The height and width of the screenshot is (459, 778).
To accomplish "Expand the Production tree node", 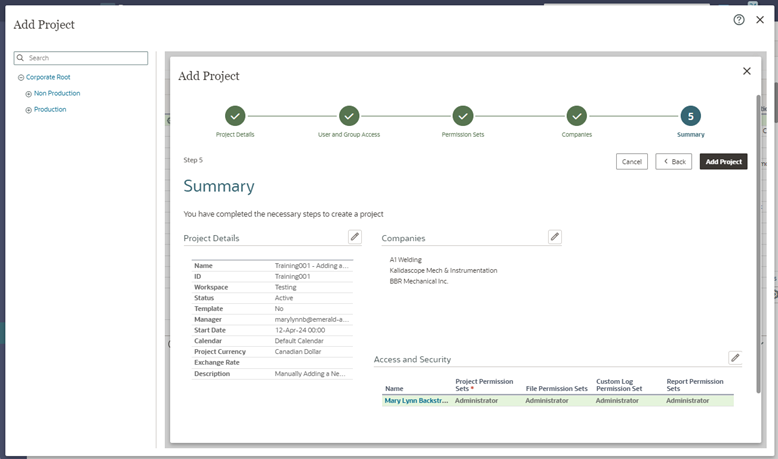I will (29, 109).
